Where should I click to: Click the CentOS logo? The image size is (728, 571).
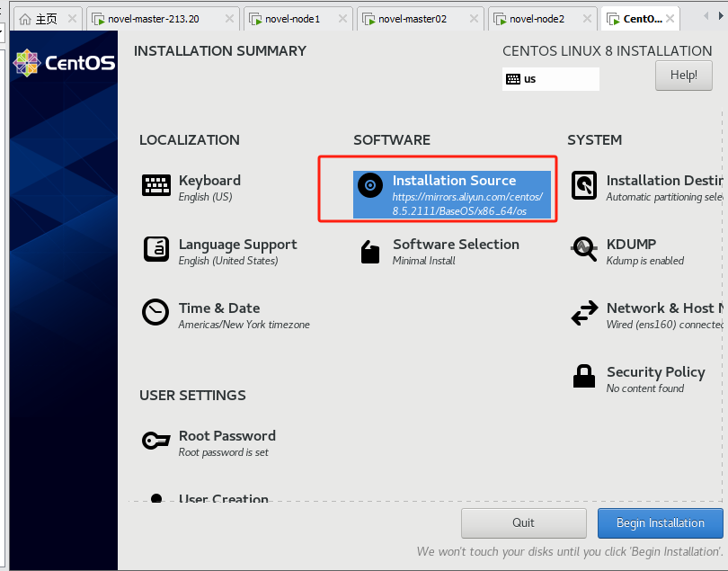[64, 62]
